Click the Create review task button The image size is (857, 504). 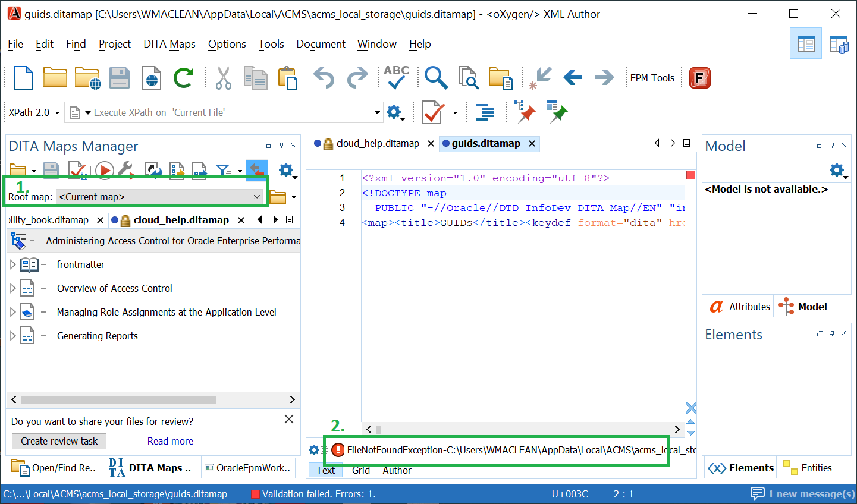pos(59,441)
